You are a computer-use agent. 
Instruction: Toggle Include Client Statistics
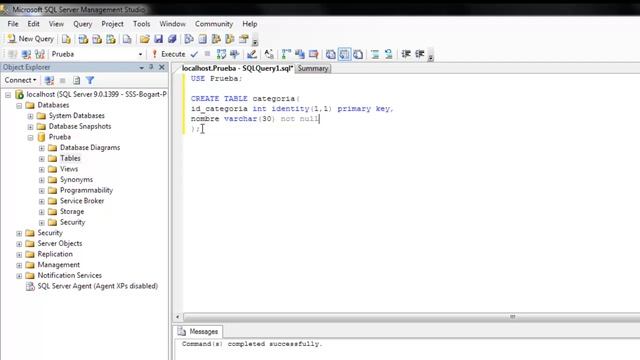click(x=300, y=54)
